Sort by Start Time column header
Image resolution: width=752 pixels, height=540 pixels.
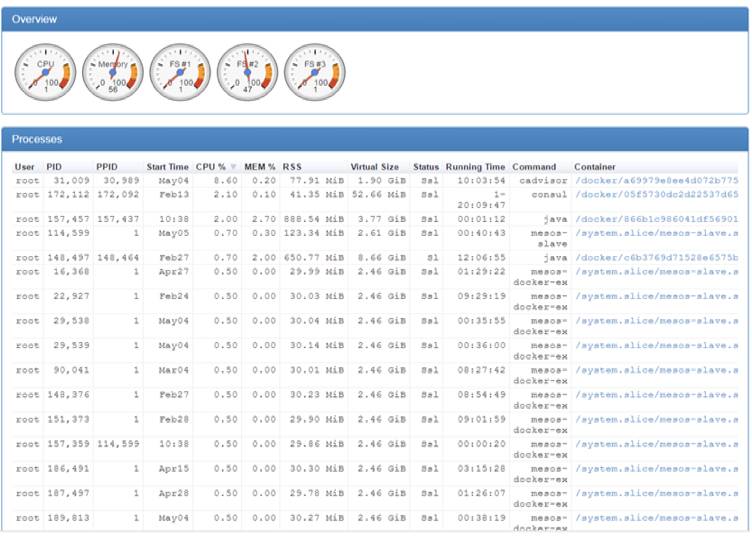point(167,167)
